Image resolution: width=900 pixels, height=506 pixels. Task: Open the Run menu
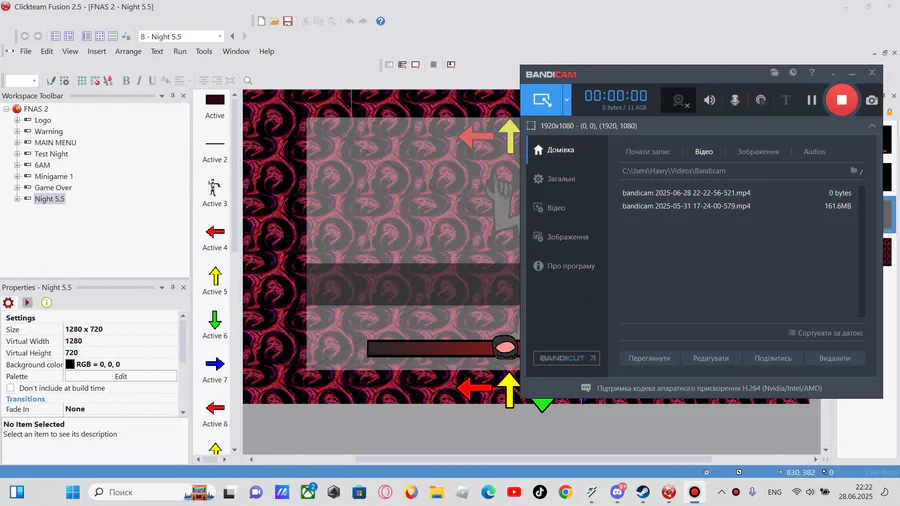coord(180,51)
